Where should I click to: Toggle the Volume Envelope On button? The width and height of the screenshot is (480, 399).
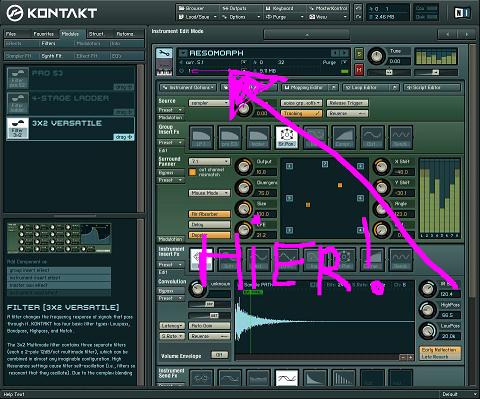point(220,355)
